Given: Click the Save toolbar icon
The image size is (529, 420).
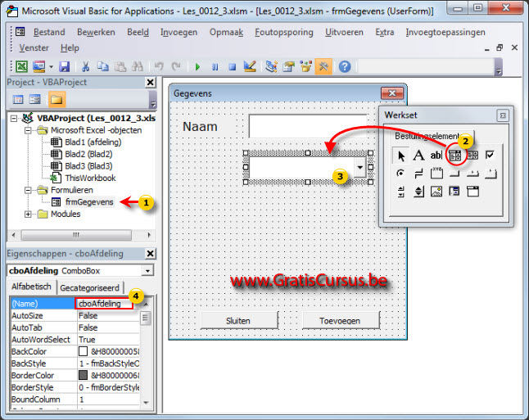Looking at the screenshot, I should (64, 66).
